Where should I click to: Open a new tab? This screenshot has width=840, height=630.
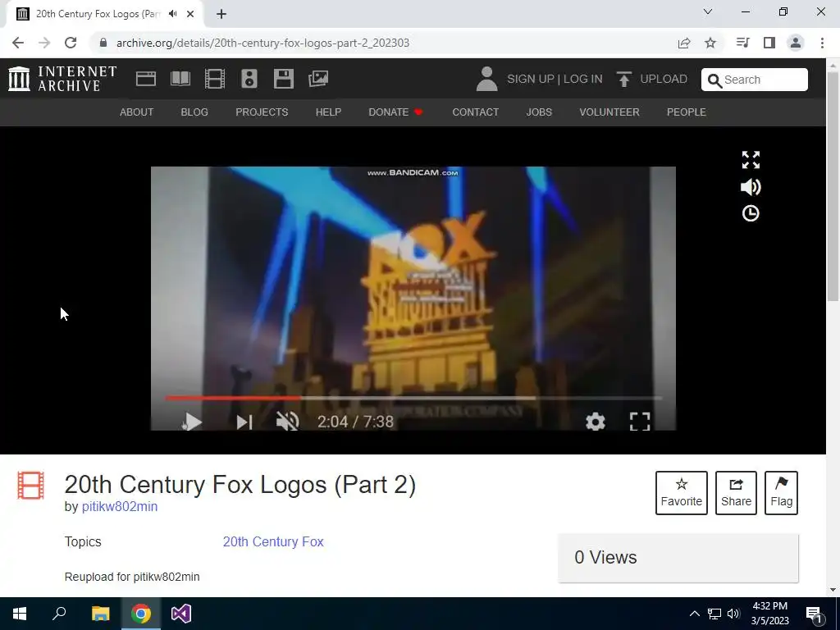(x=221, y=14)
